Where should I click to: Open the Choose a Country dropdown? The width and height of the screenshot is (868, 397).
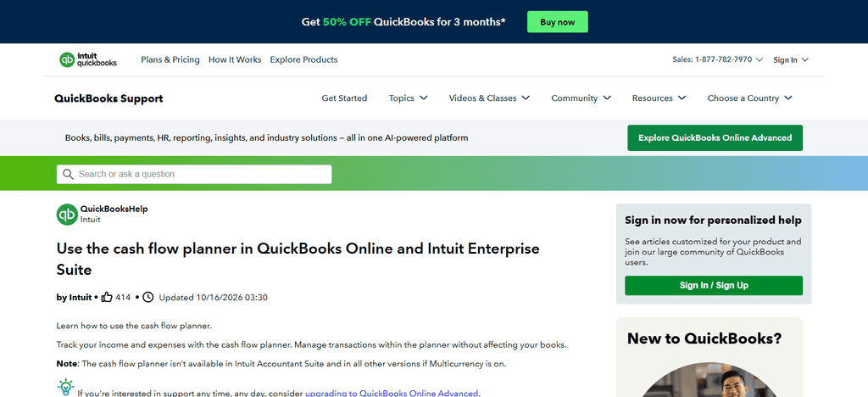(749, 98)
